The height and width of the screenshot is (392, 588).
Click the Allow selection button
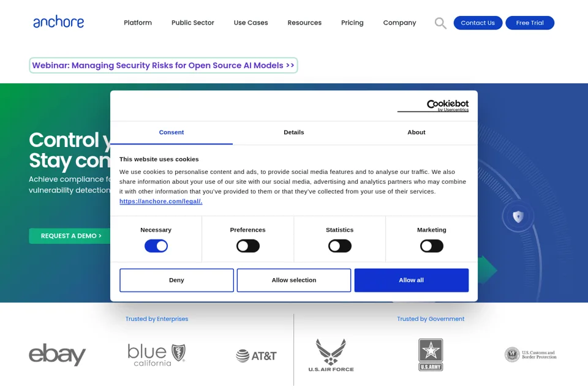pos(294,280)
